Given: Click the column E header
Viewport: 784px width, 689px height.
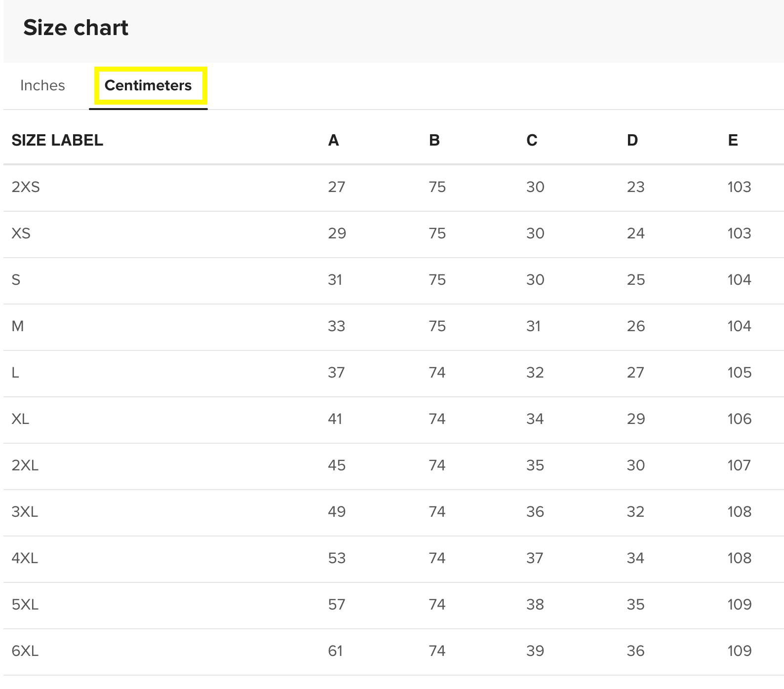Looking at the screenshot, I should pos(733,140).
